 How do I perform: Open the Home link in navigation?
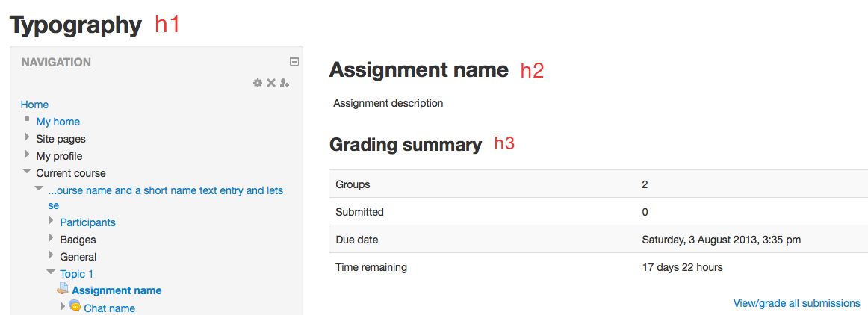tap(34, 105)
